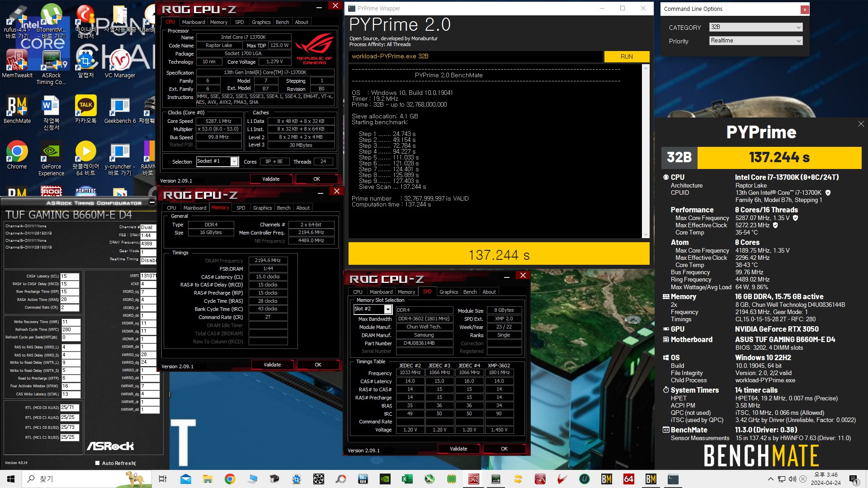Launch the BenchMate desktop shortcut

(17, 109)
